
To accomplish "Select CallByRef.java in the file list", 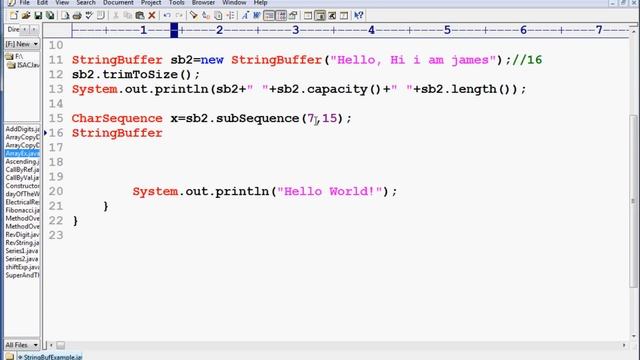I will 22,170.
